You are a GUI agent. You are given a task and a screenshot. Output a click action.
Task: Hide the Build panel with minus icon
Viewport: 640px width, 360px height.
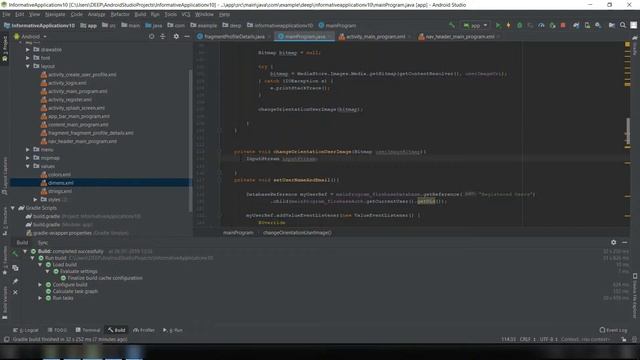(624, 242)
